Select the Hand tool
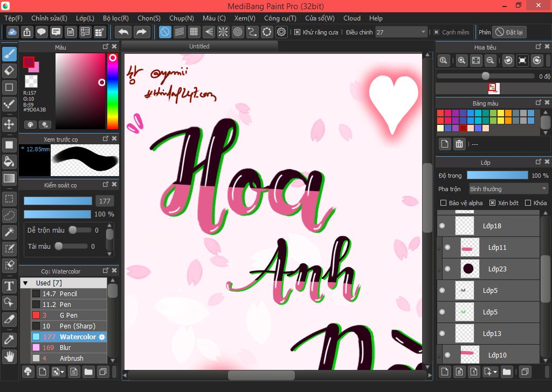This screenshot has width=552, height=392. 9,356
